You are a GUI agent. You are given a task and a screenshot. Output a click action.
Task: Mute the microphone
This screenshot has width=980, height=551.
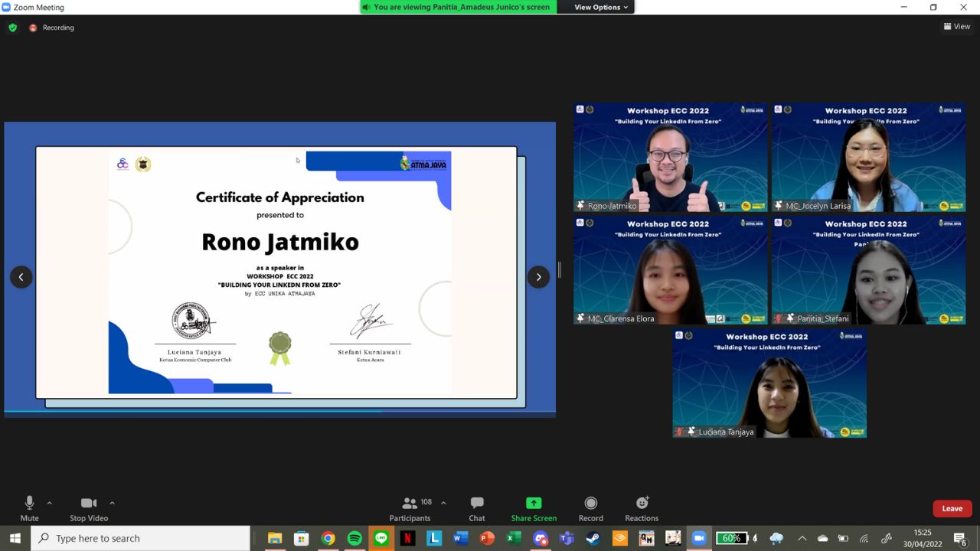[x=29, y=509]
